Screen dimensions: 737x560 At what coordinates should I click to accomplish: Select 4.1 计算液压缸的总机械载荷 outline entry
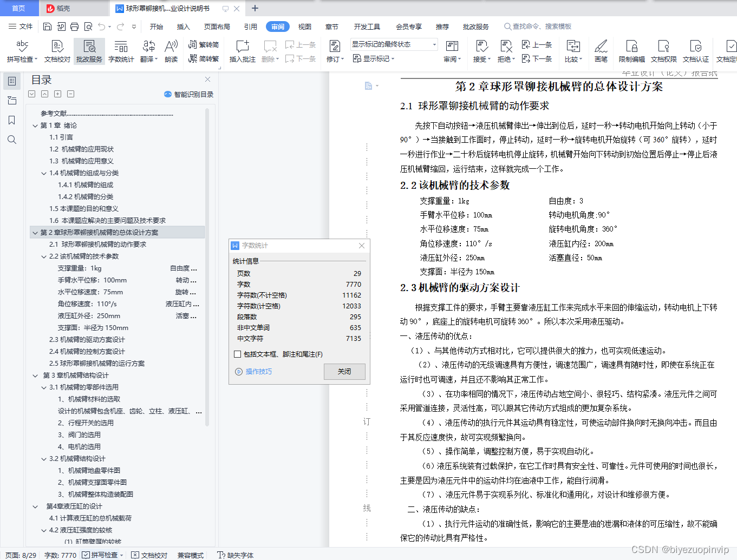point(90,518)
